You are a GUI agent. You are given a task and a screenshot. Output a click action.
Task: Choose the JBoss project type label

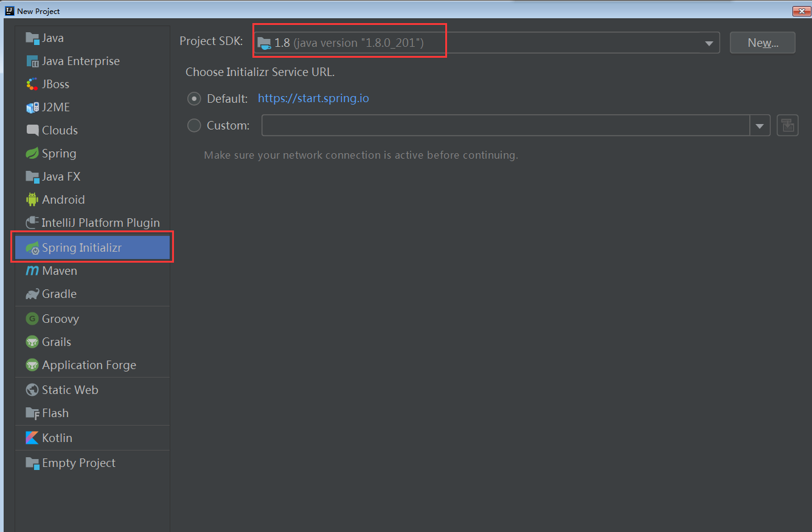55,84
